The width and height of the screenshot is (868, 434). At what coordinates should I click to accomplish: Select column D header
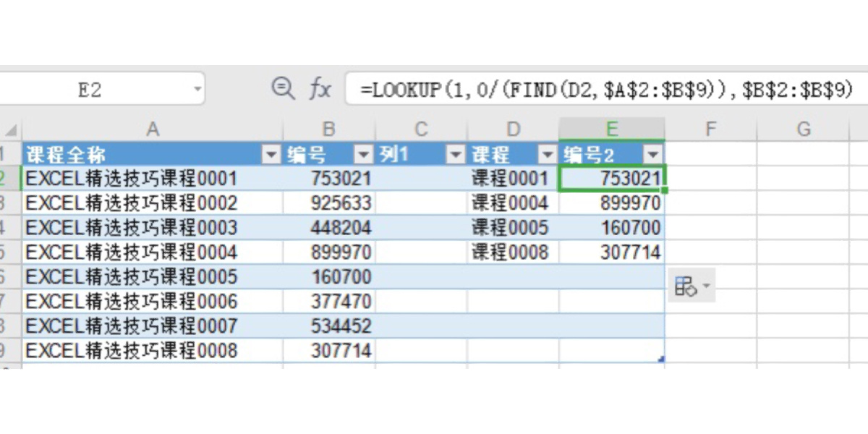pos(513,129)
